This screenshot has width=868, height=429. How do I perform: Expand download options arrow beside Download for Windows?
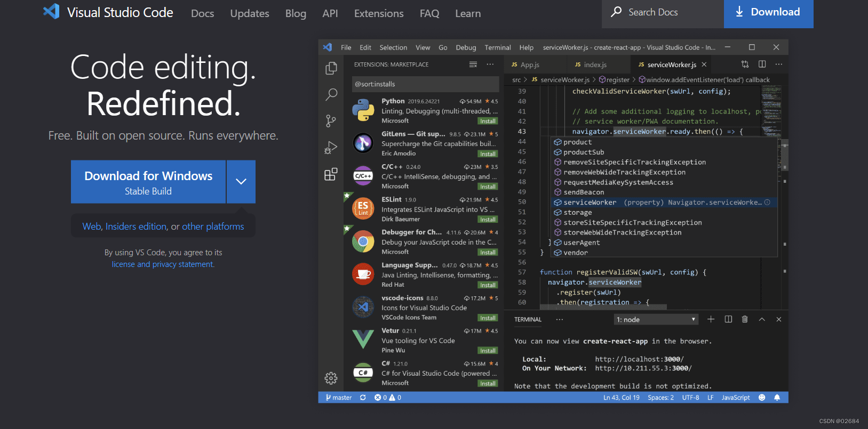pyautogui.click(x=241, y=182)
